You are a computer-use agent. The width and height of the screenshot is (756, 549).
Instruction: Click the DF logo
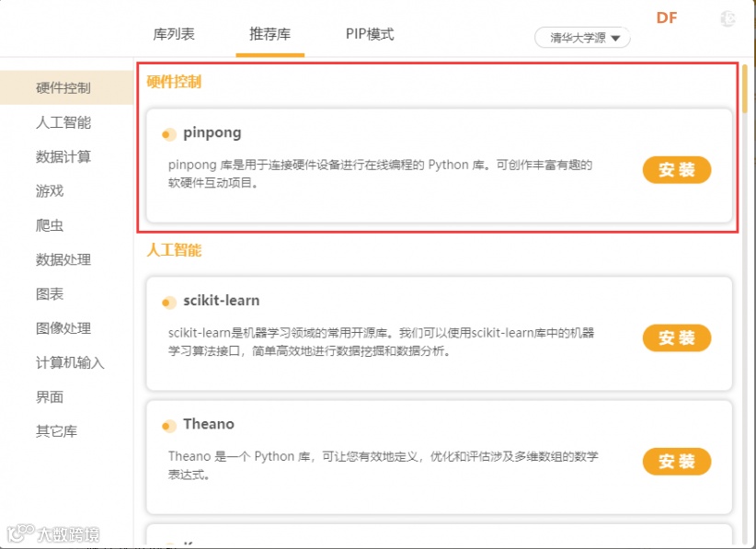coord(667,17)
